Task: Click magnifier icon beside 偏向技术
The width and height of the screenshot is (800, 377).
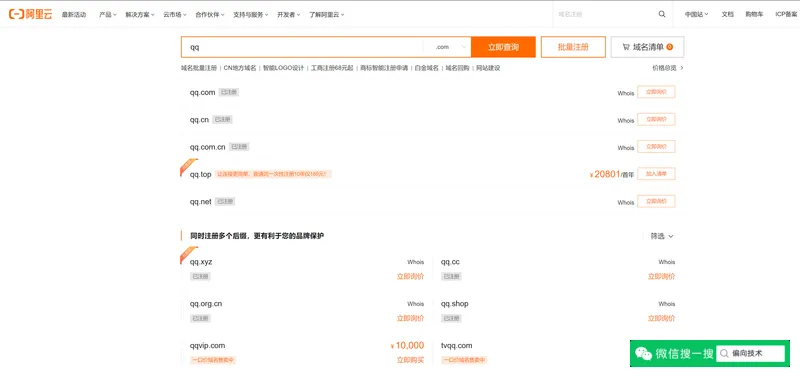Action: (x=723, y=354)
